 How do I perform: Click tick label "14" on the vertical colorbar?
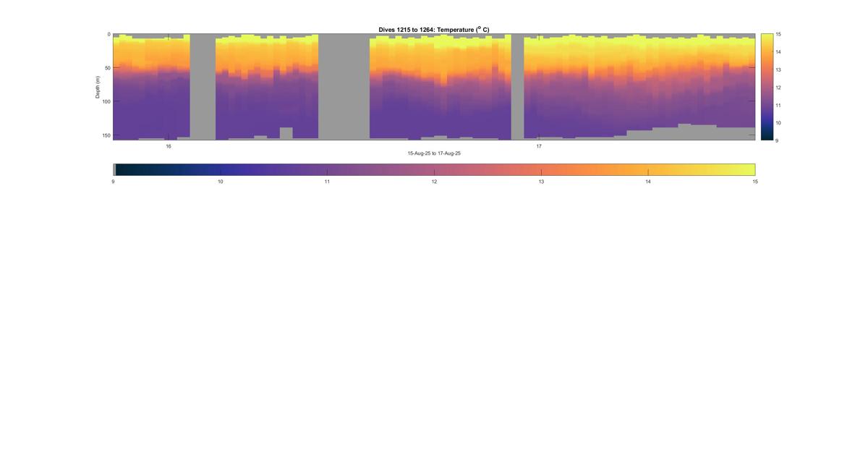click(x=778, y=52)
